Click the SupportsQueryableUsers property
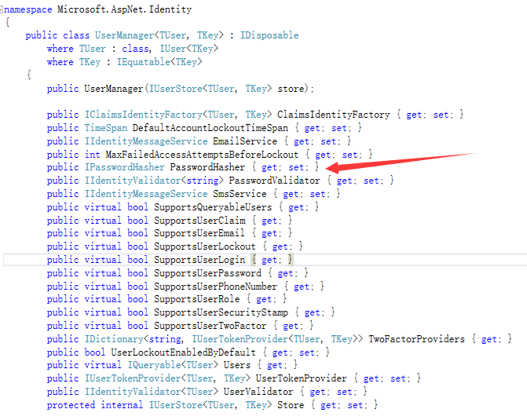The image size is (527, 420). (x=213, y=207)
